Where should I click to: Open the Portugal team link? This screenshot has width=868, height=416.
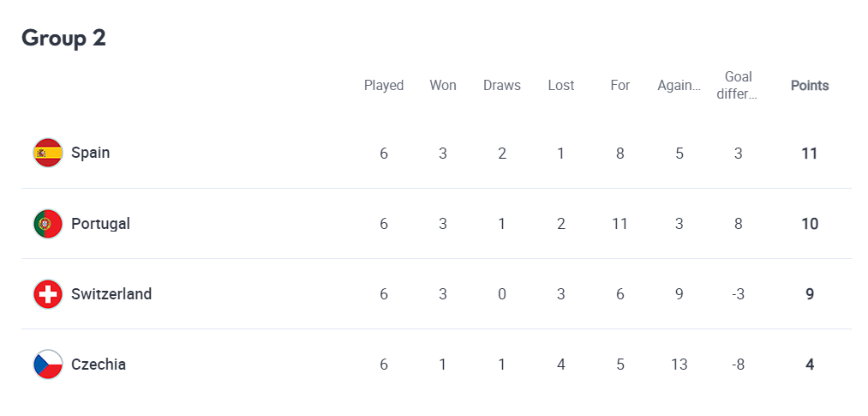tap(100, 224)
